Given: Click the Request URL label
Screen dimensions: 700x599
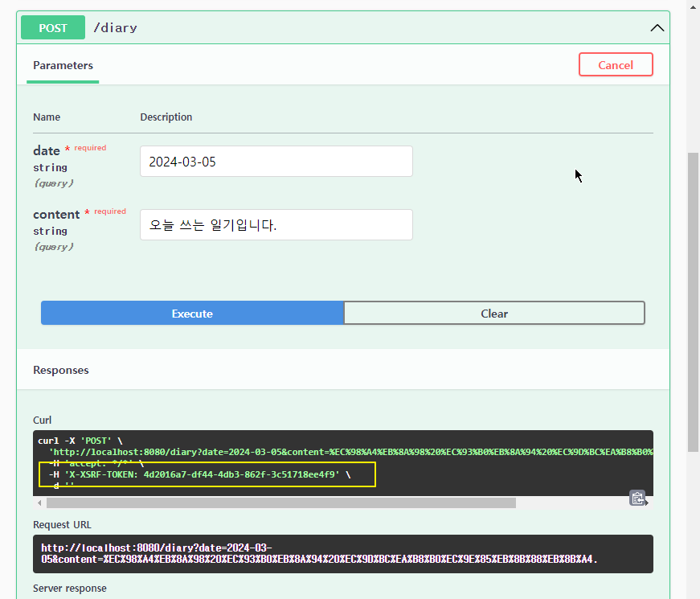Looking at the screenshot, I should click(x=62, y=524).
